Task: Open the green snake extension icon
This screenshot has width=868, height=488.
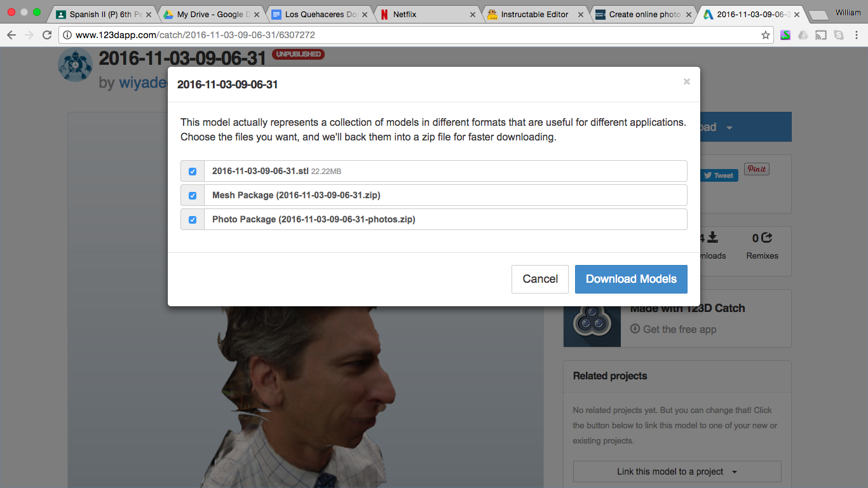Action: pos(785,35)
